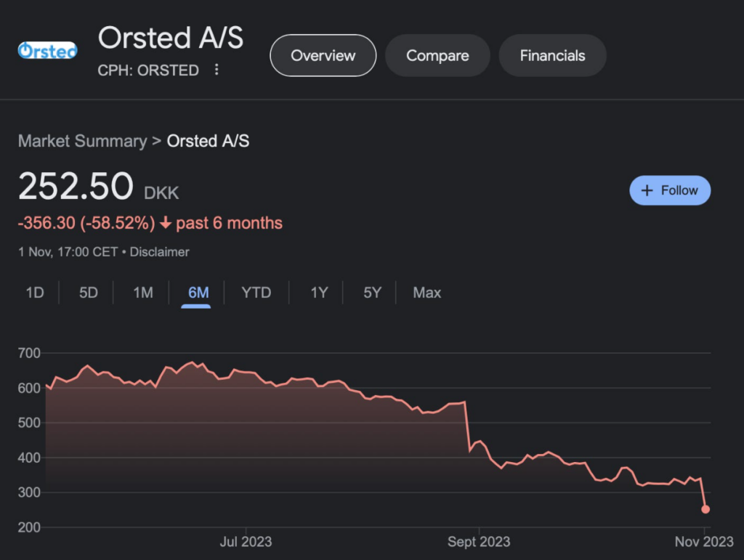Show the 1Y price chart

(x=319, y=293)
